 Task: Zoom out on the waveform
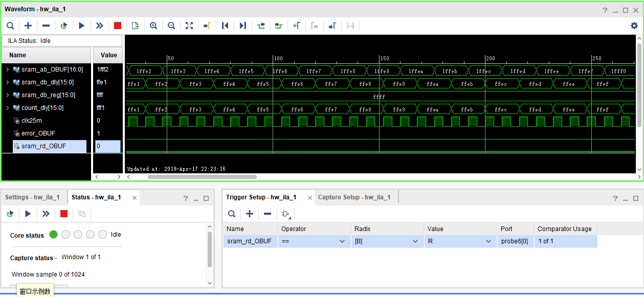tap(171, 26)
